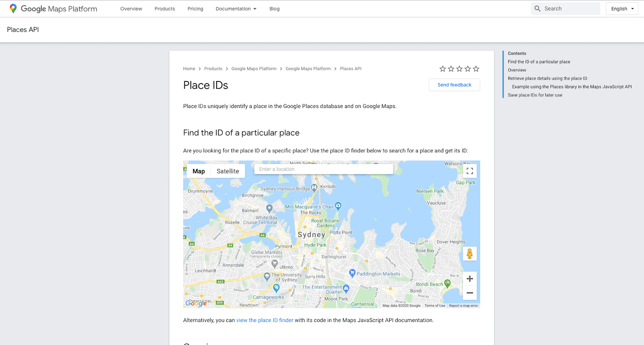Image resolution: width=644 pixels, height=345 pixels.
Task: Rate the page with the fourth star
Action: [468, 69]
